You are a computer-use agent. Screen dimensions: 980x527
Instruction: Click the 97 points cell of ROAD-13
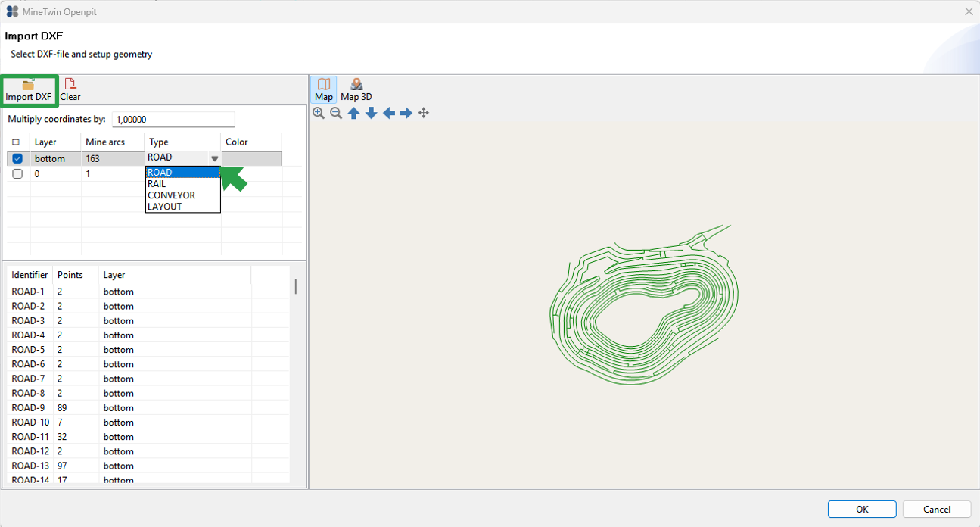pos(76,466)
